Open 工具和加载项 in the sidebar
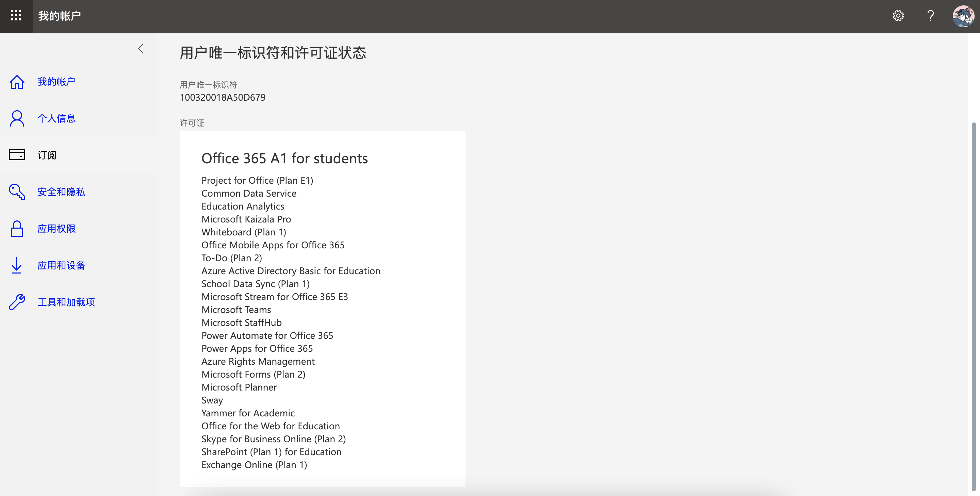This screenshot has width=980, height=496. tap(66, 302)
